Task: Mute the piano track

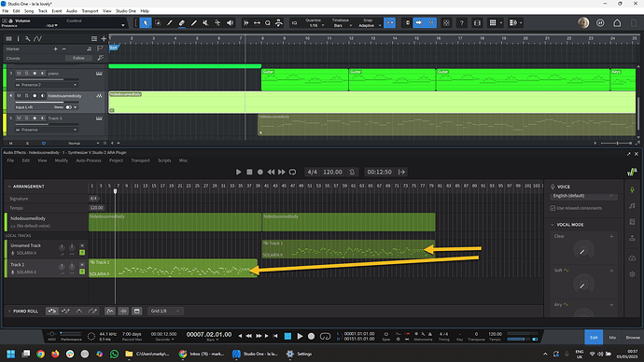Action: (x=19, y=74)
